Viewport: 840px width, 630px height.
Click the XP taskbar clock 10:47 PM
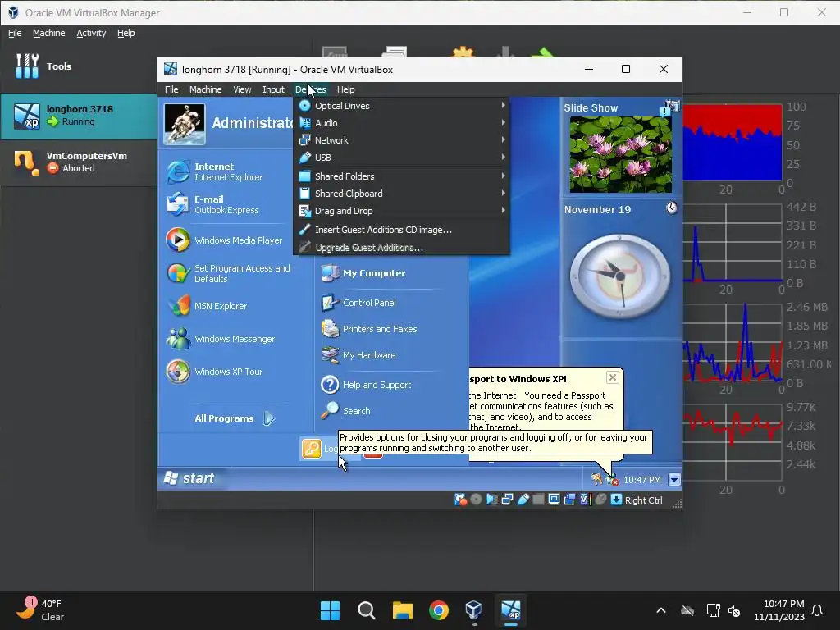642,480
